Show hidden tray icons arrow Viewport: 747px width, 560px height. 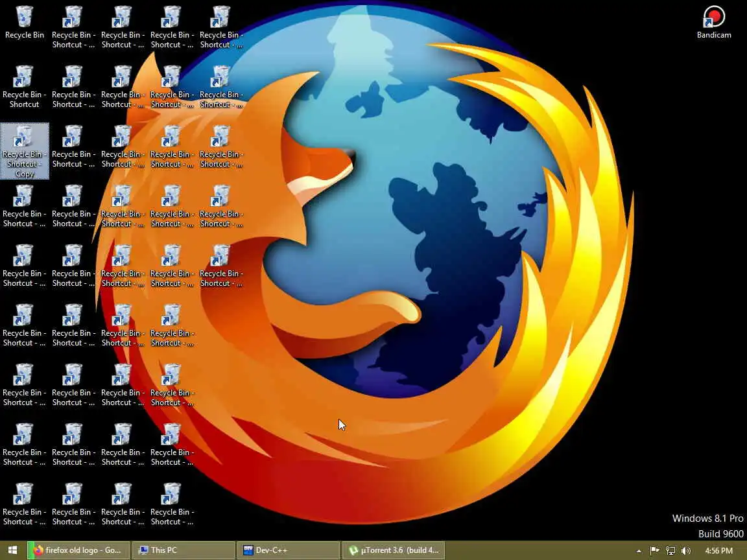639,551
